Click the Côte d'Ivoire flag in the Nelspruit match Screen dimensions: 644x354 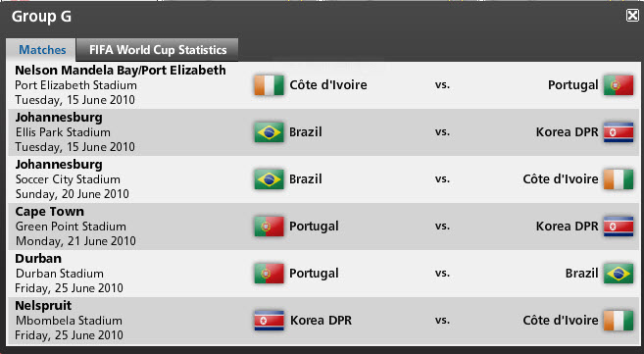[619, 321]
